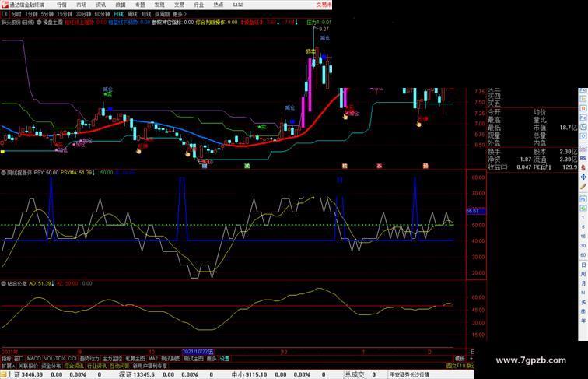Click the sidebar 周 period shortcut
Image resolution: width=588 pixels, height=379 pixels.
pos(583,274)
